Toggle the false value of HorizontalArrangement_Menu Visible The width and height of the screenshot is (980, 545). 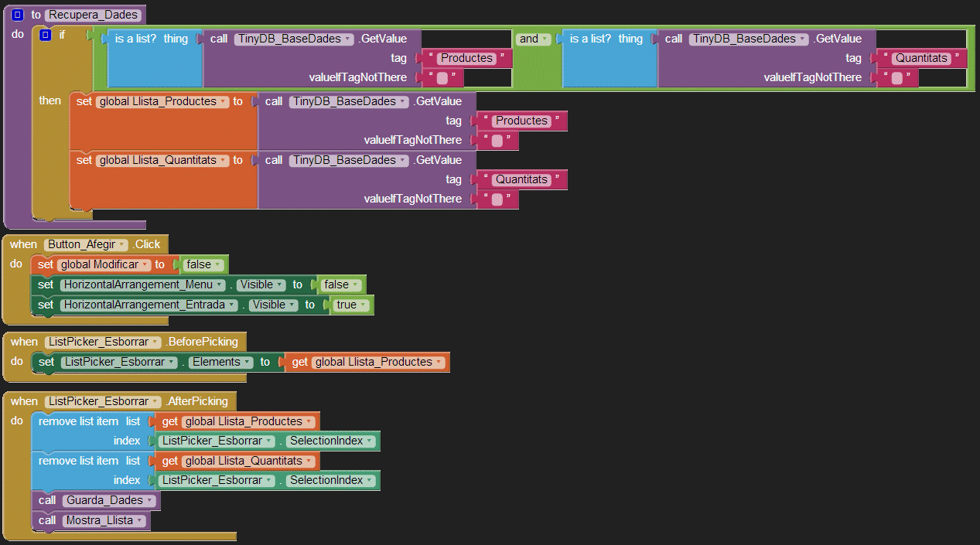point(341,284)
